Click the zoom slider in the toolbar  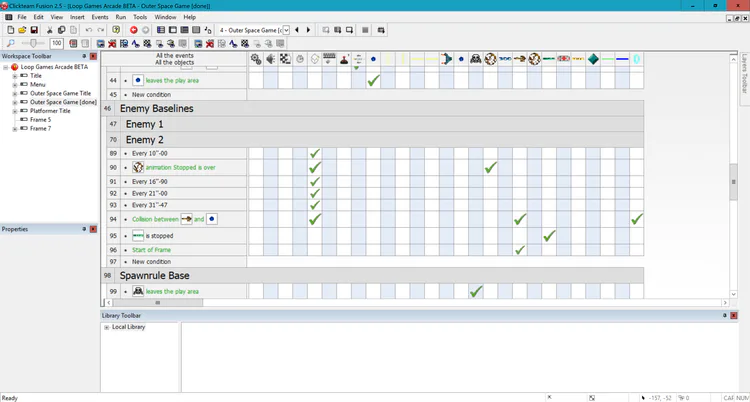pos(33,44)
